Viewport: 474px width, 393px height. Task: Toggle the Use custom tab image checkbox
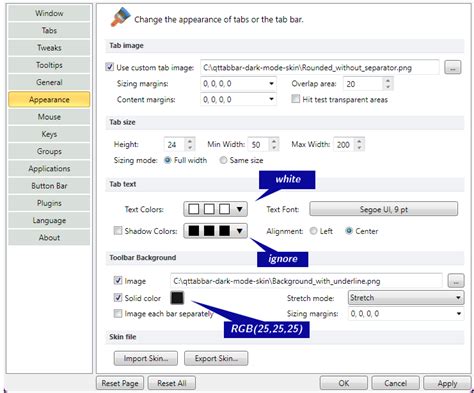[109, 67]
